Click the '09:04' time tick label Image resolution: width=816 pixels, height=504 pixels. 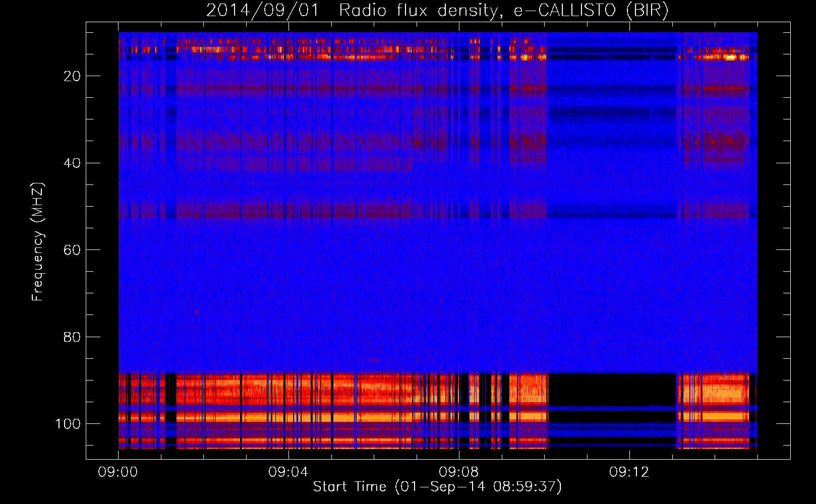[288, 472]
